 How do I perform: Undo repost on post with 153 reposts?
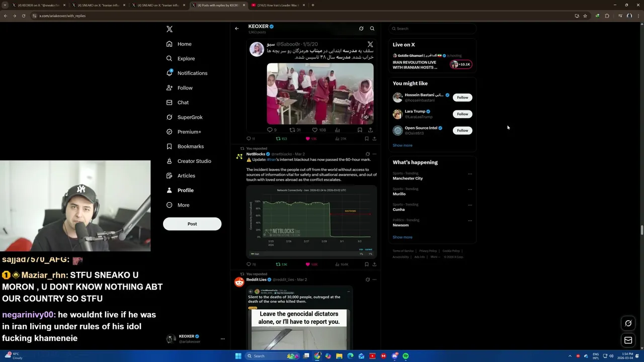[x=281, y=139]
